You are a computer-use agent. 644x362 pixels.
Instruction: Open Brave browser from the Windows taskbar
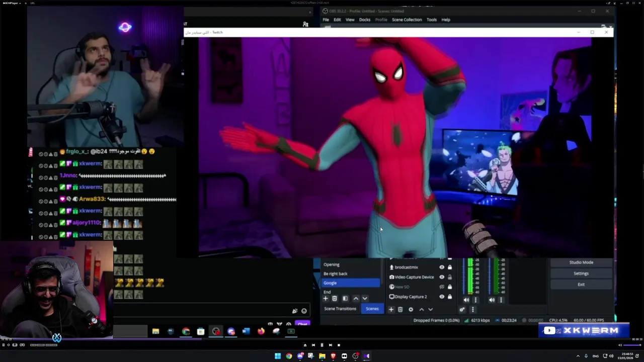coord(333,356)
